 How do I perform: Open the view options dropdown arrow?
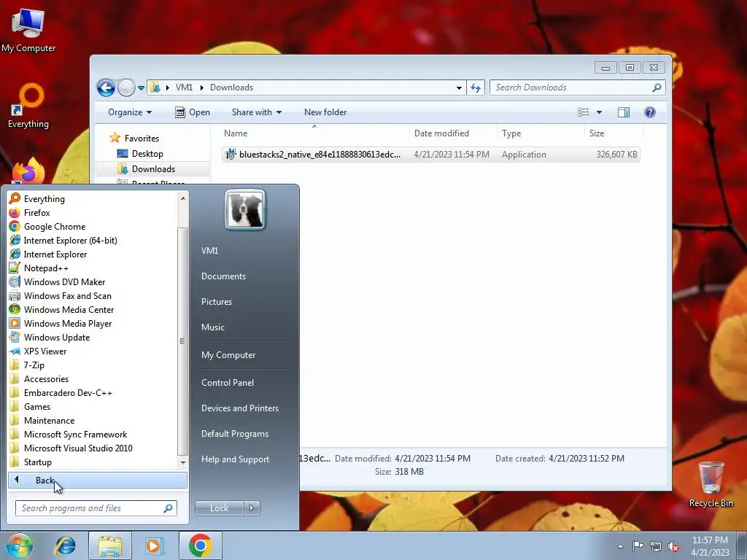click(x=600, y=112)
